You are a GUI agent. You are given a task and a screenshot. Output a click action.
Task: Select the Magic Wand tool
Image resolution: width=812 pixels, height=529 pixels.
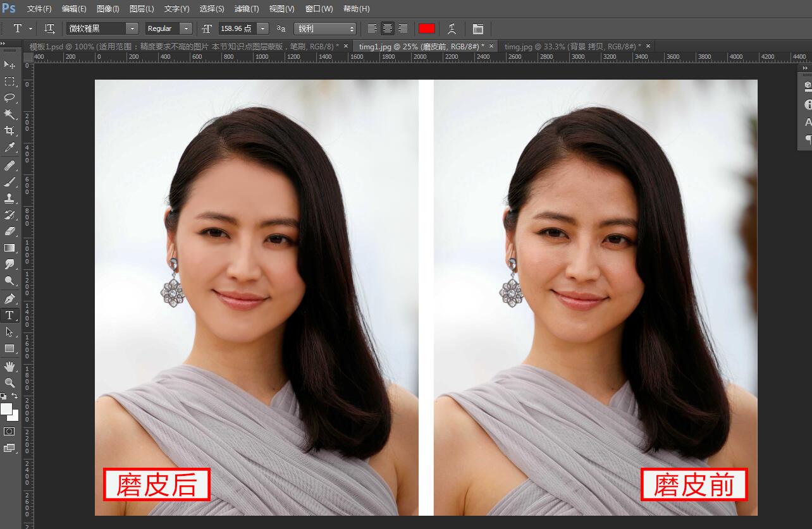tap(9, 114)
